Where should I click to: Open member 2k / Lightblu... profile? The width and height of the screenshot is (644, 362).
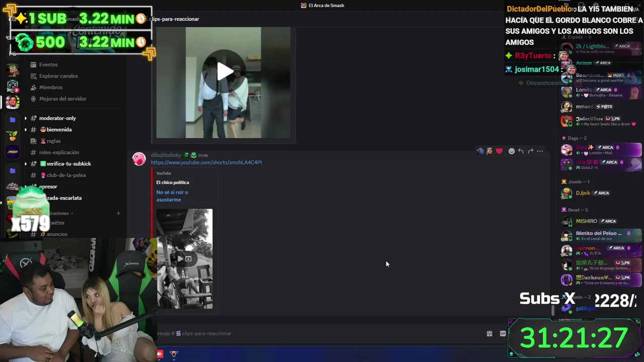601,49
